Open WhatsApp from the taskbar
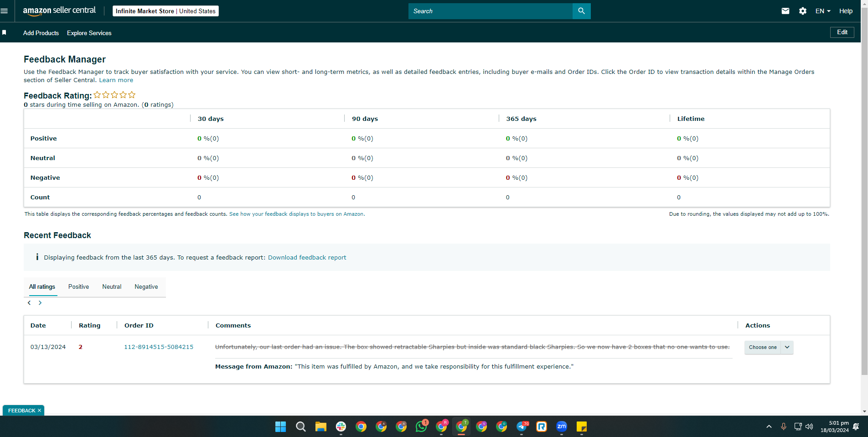This screenshot has height=437, width=868. point(421,427)
